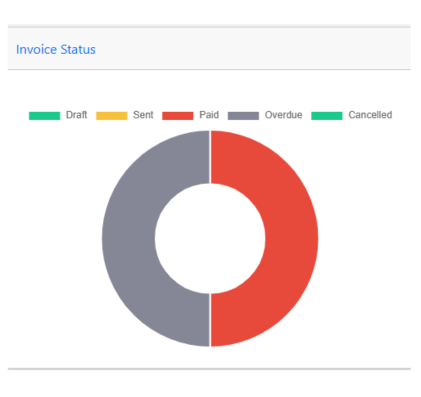Click the Draft legend label
Screen dimensions: 421x397
[76, 115]
